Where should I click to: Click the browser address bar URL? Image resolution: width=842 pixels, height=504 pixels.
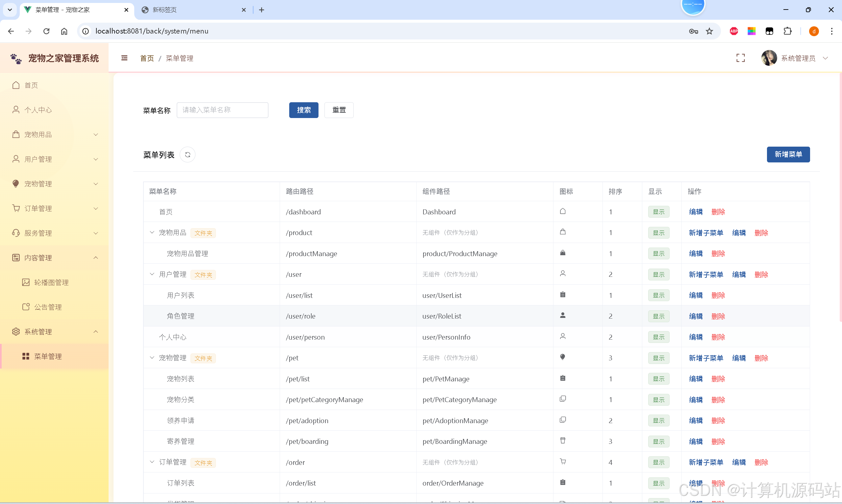tap(152, 31)
